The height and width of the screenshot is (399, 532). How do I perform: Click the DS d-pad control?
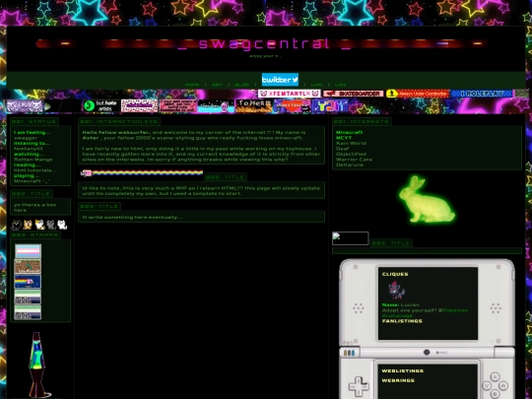pyautogui.click(x=359, y=387)
